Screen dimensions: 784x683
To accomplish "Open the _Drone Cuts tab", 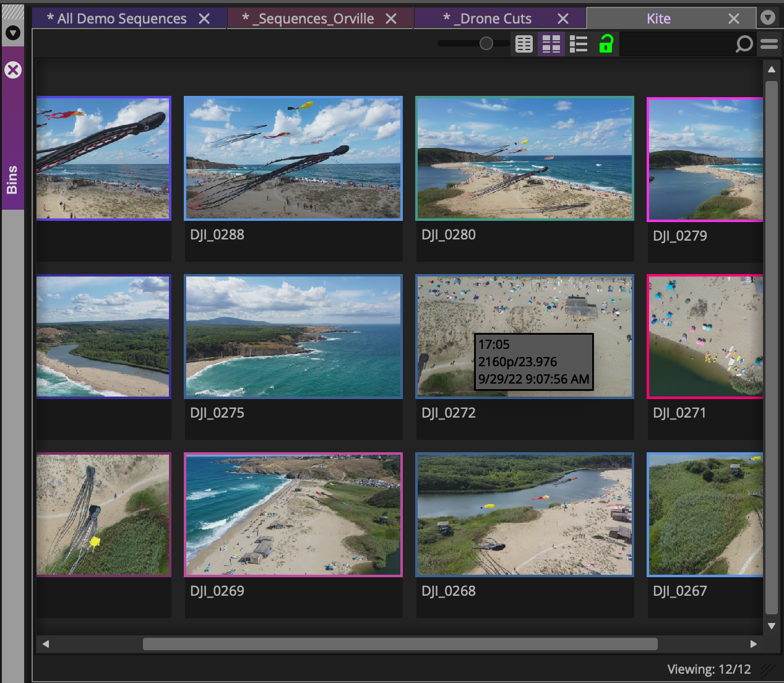I will tap(487, 19).
